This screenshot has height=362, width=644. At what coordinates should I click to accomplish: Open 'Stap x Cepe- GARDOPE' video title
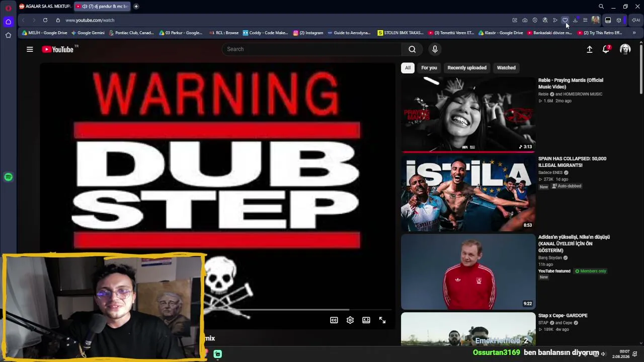pos(563,316)
